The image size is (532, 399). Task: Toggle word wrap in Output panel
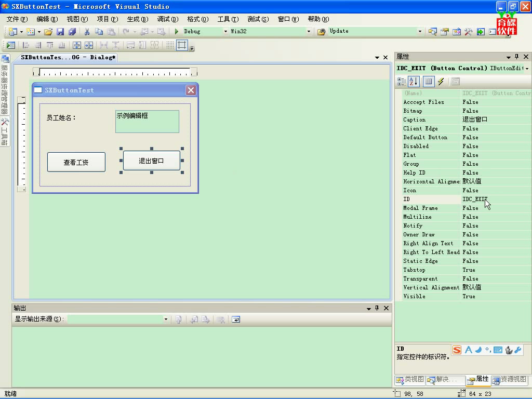coord(236,320)
